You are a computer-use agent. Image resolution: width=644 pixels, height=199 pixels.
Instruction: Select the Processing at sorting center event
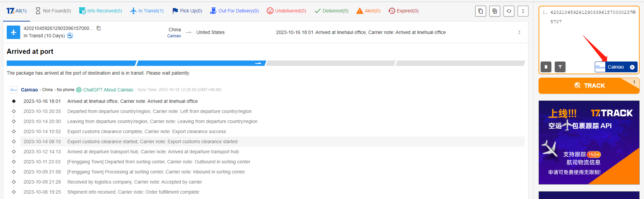pos(272,172)
